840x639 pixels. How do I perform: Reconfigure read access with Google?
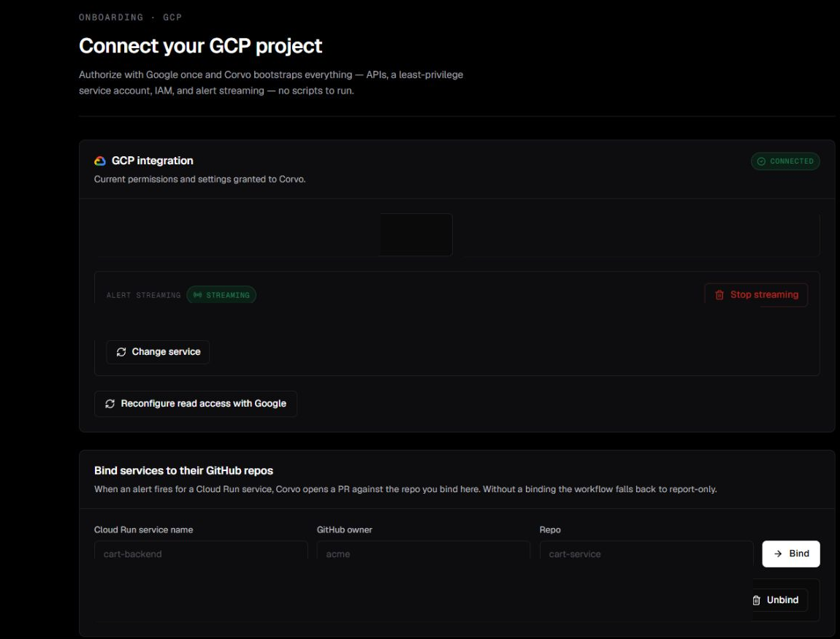point(196,403)
